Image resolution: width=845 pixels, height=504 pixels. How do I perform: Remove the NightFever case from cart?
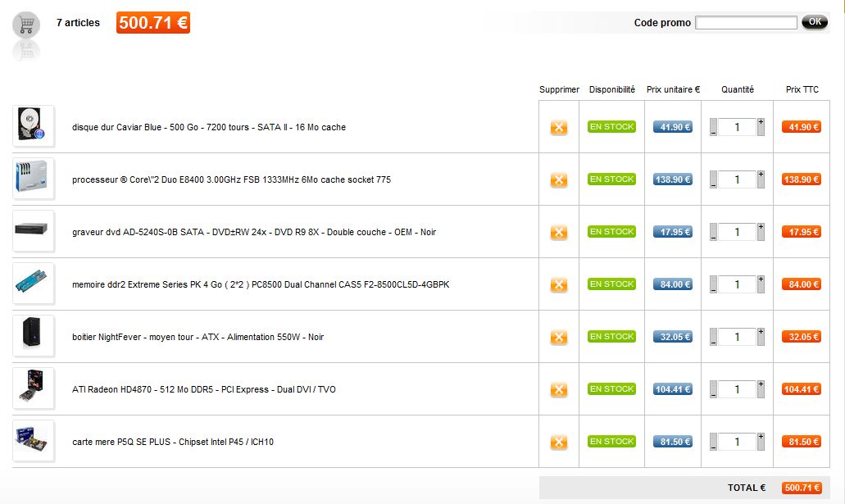click(558, 338)
